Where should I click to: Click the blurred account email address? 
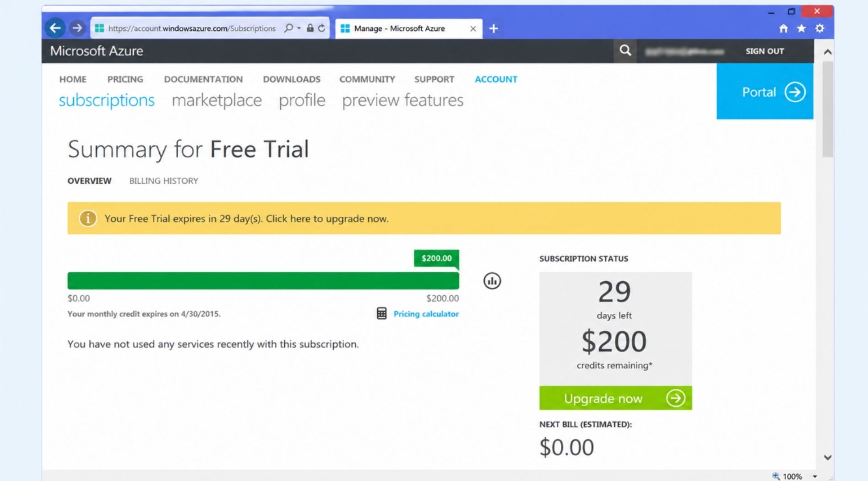tap(684, 51)
